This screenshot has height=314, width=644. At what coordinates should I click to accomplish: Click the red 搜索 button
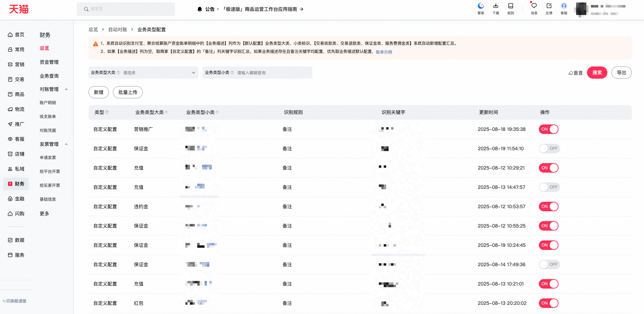[x=597, y=73]
